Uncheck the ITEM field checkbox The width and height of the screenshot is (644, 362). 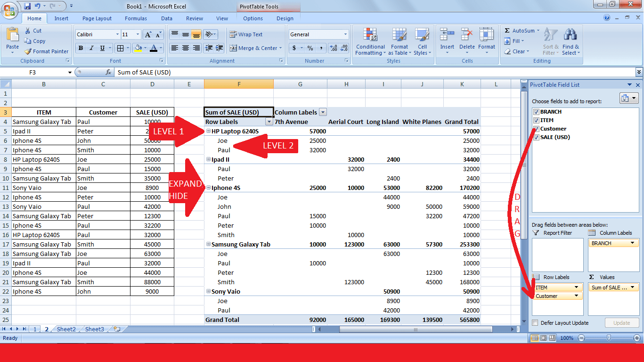click(x=536, y=120)
